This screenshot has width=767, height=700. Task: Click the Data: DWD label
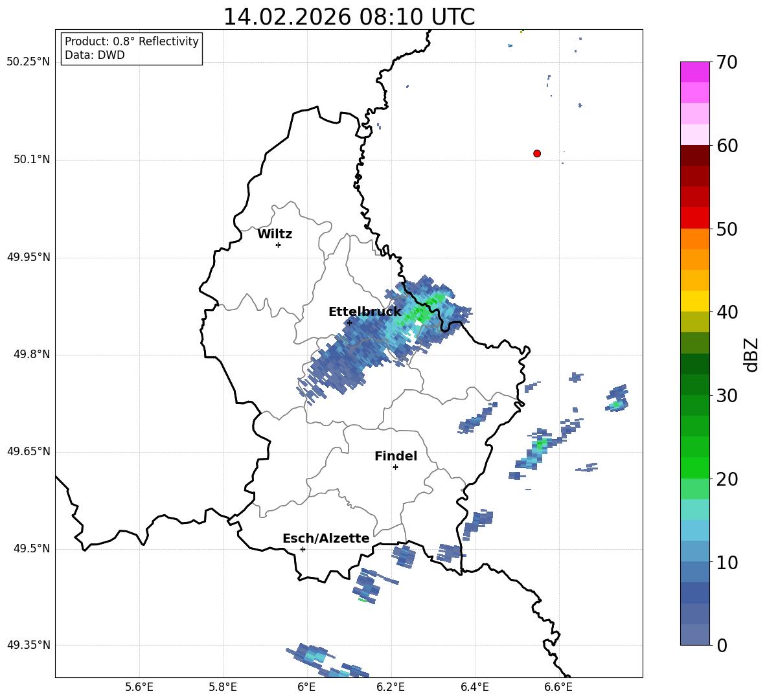click(x=95, y=55)
